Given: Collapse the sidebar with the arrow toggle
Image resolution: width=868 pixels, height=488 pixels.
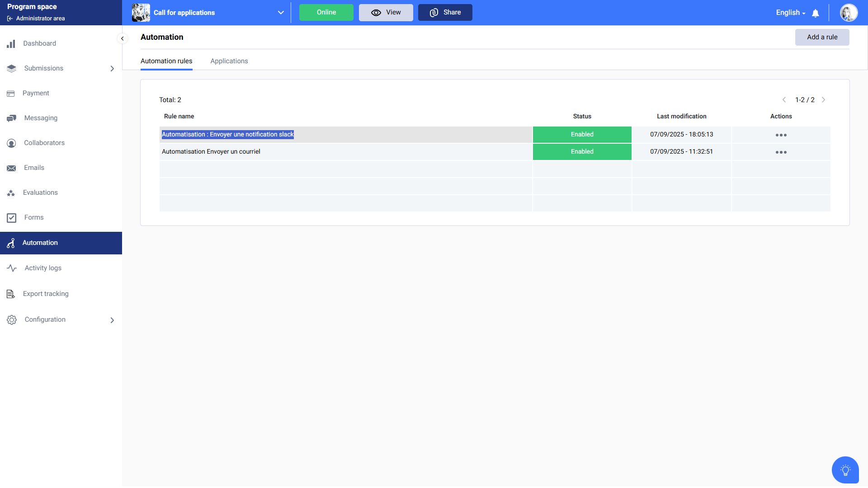Looking at the screenshot, I should [122, 38].
